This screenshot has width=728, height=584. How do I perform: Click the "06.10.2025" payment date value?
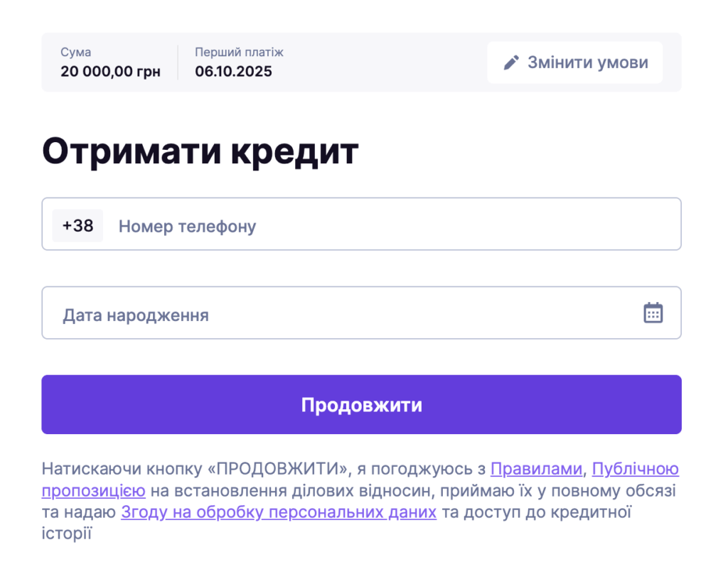(234, 71)
